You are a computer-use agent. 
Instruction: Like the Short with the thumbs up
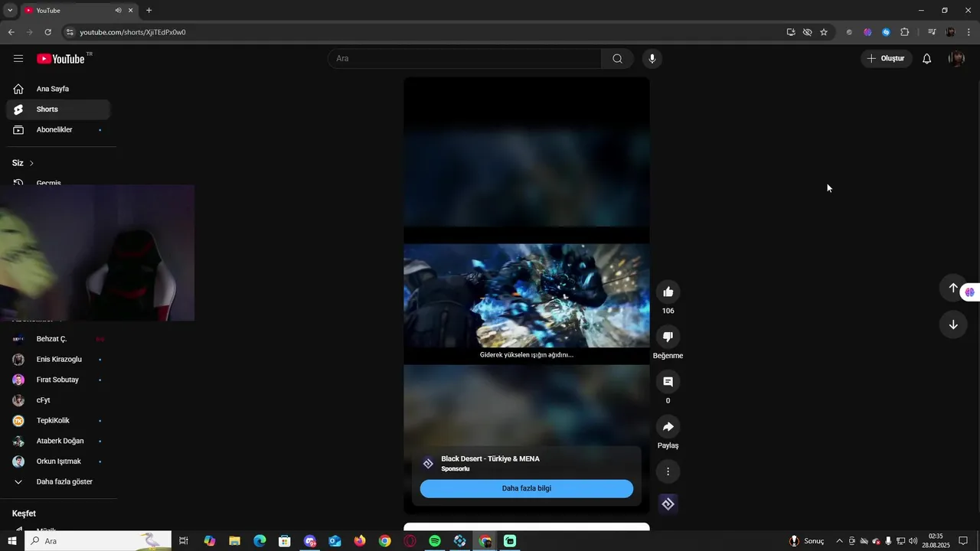(668, 292)
